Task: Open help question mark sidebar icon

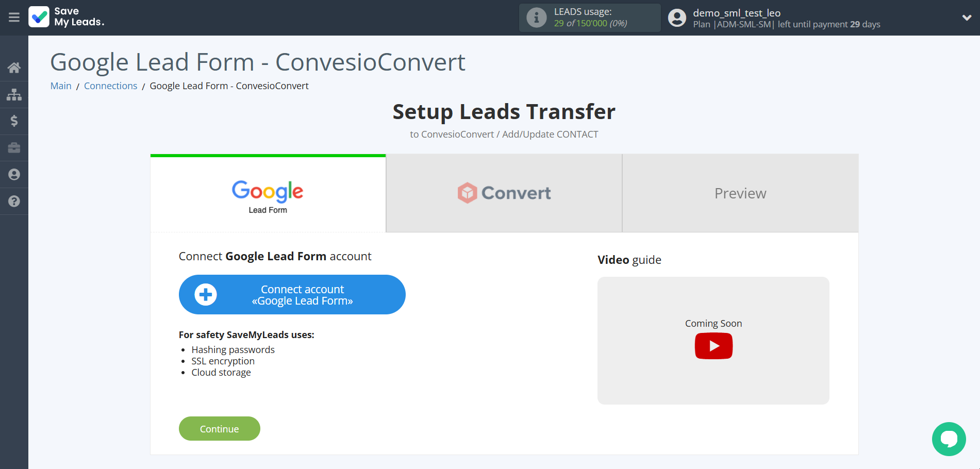Action: (14, 202)
